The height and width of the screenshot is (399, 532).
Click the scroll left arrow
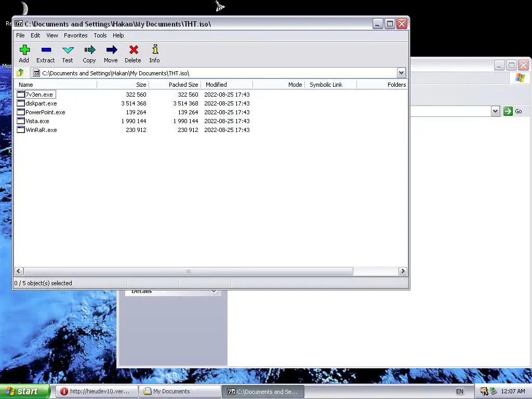click(x=19, y=271)
